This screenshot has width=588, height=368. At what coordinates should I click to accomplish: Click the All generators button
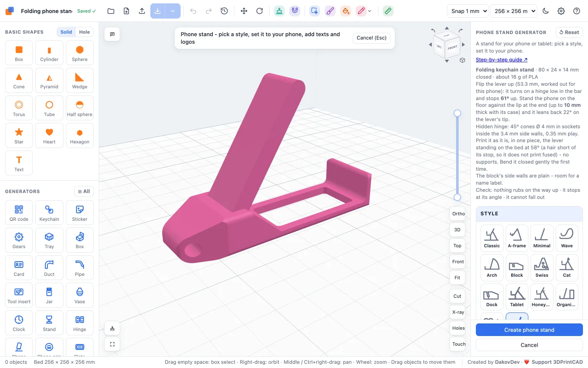pyautogui.click(x=84, y=191)
